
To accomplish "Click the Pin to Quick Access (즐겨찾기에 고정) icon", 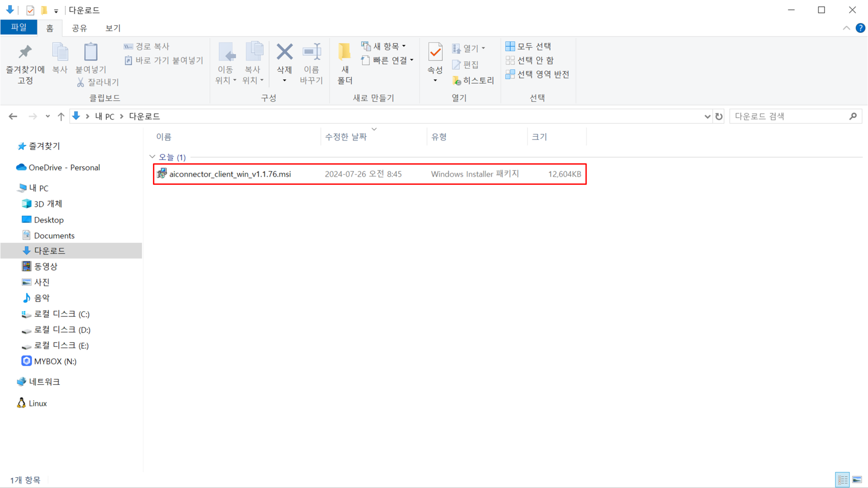I will (25, 53).
